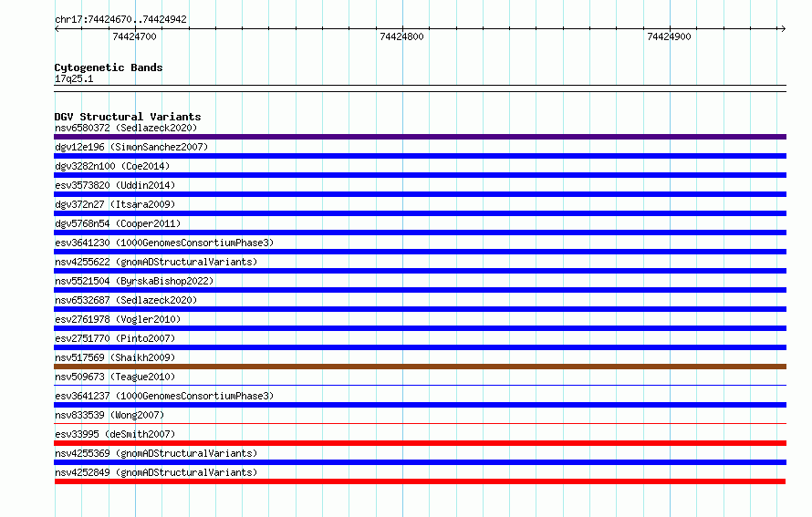Open nsv833539 (Wong2007) label
The width and height of the screenshot is (812, 517).
109,415
